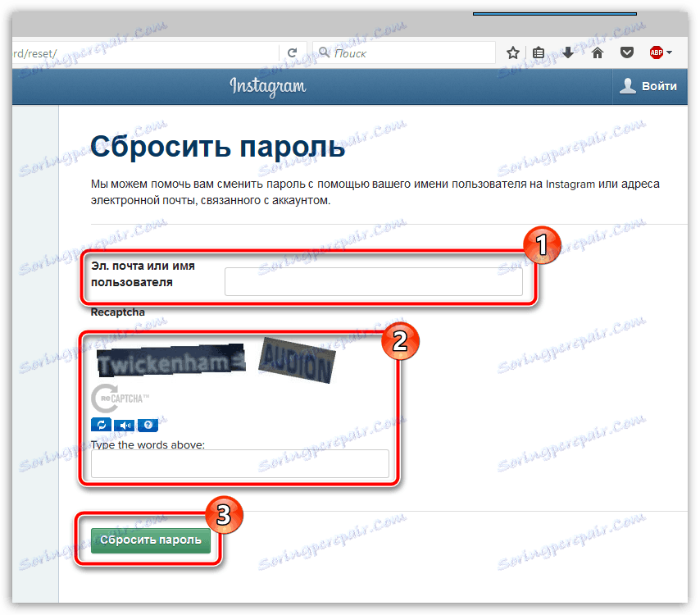Focus the Поиск search field
The image size is (700, 615).
click(x=404, y=53)
